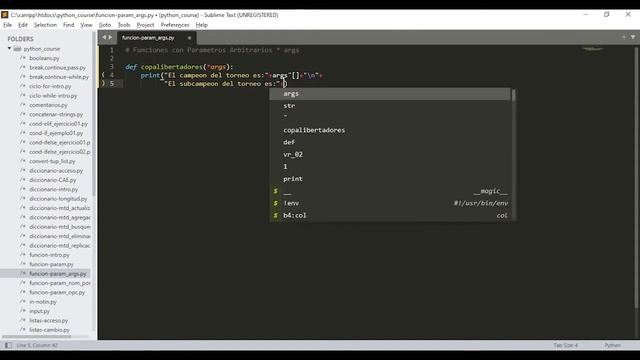640x360 pixels.
Task: Open the Tools menu
Action: 124,25
